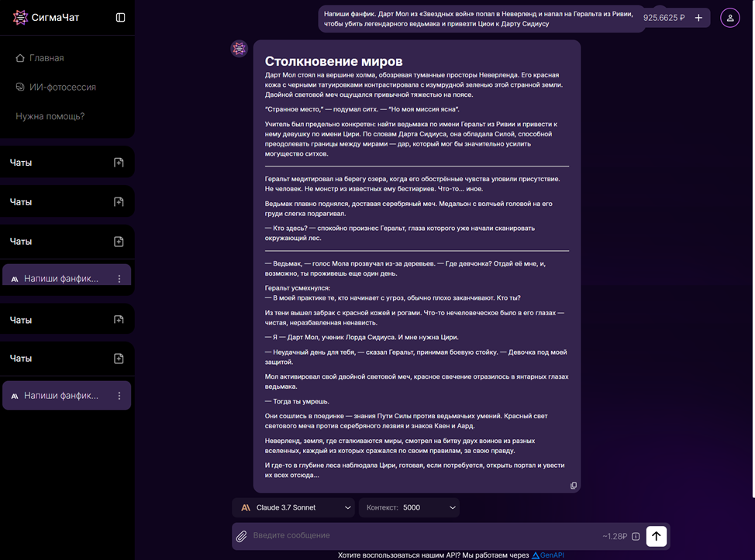Viewport: 755px width, 560px height.
Task: Click the Anthropic logo in the model selector
Action: point(246,507)
